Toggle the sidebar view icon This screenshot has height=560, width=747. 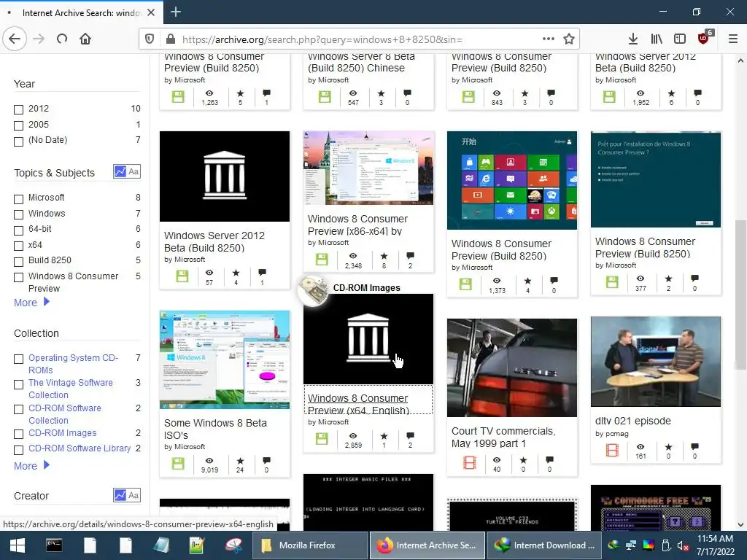coord(680,39)
